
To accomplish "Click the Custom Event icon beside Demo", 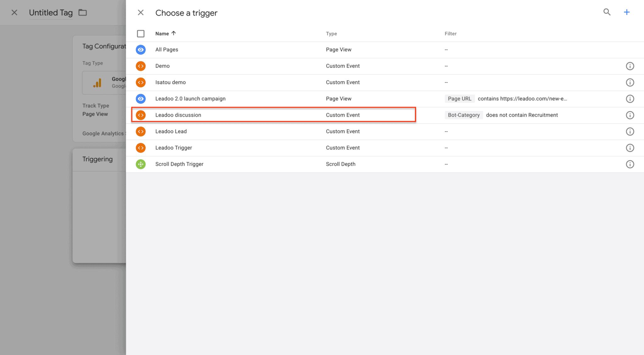I will (x=141, y=66).
